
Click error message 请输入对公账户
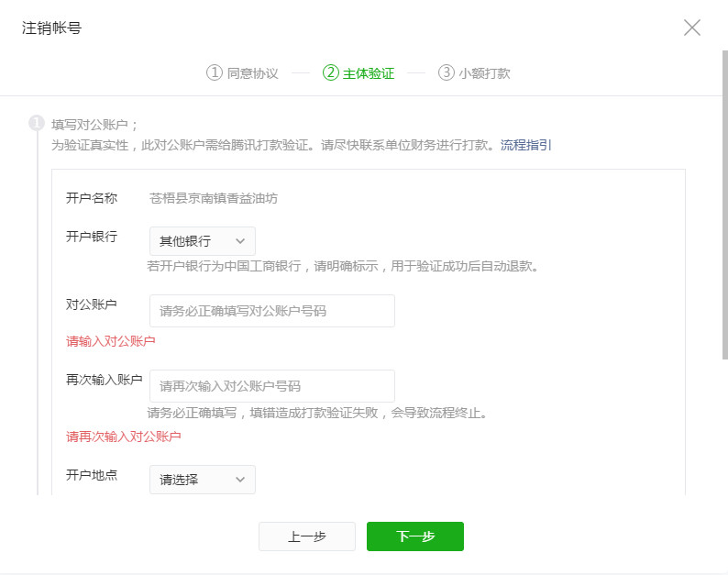111,341
